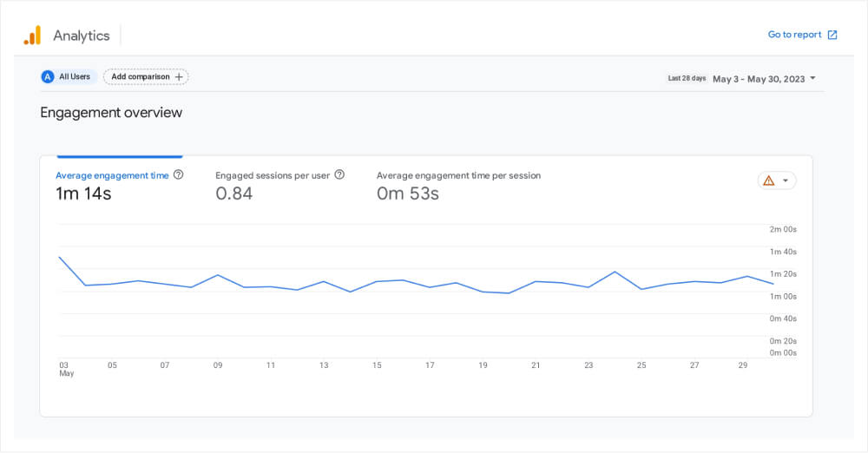The width and height of the screenshot is (868, 453).
Task: Click the help icon next to Average engagement time
Action: 179,174
